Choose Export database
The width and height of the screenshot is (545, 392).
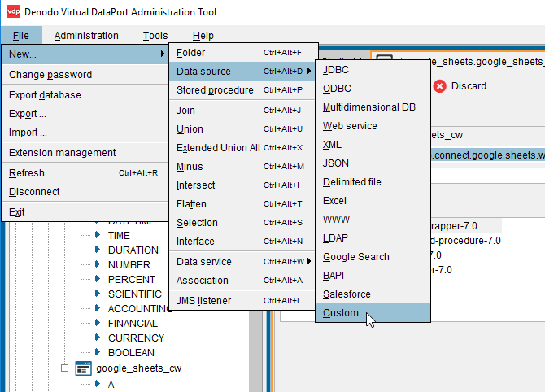click(85, 95)
